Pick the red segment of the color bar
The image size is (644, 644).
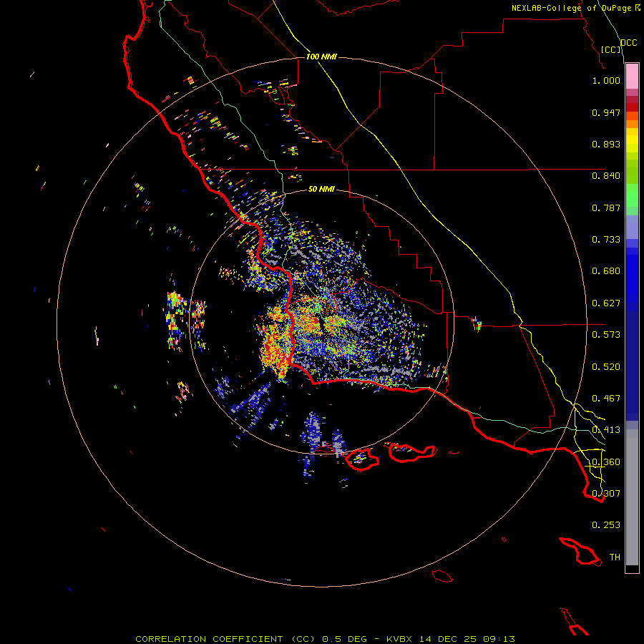tap(632, 107)
